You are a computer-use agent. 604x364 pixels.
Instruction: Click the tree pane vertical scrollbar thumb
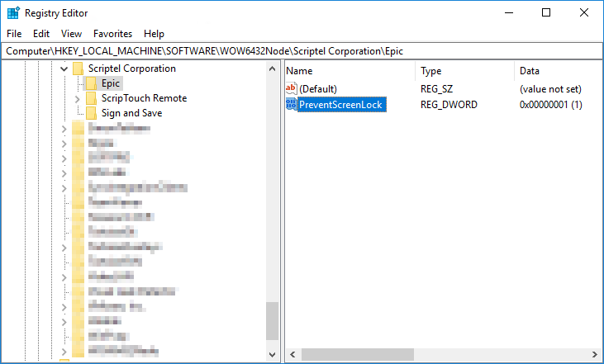pos(273,321)
